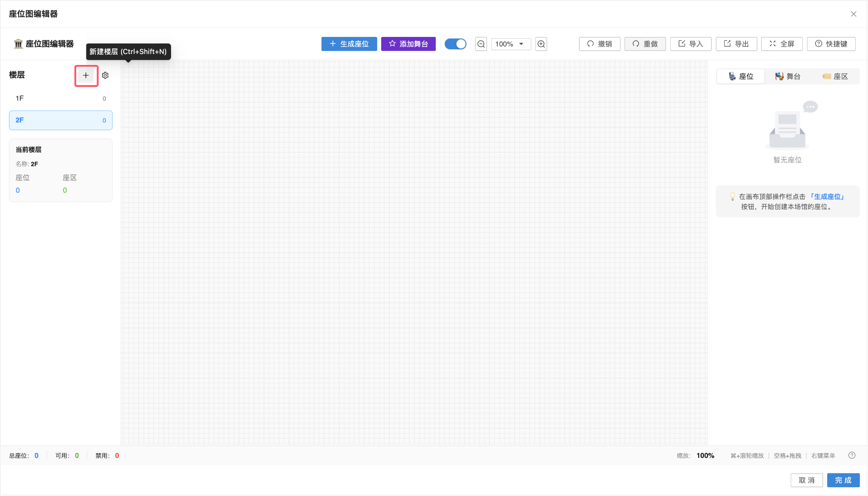The width and height of the screenshot is (868, 496).
Task: Click Redo (重做) toolbar button
Action: pos(645,44)
